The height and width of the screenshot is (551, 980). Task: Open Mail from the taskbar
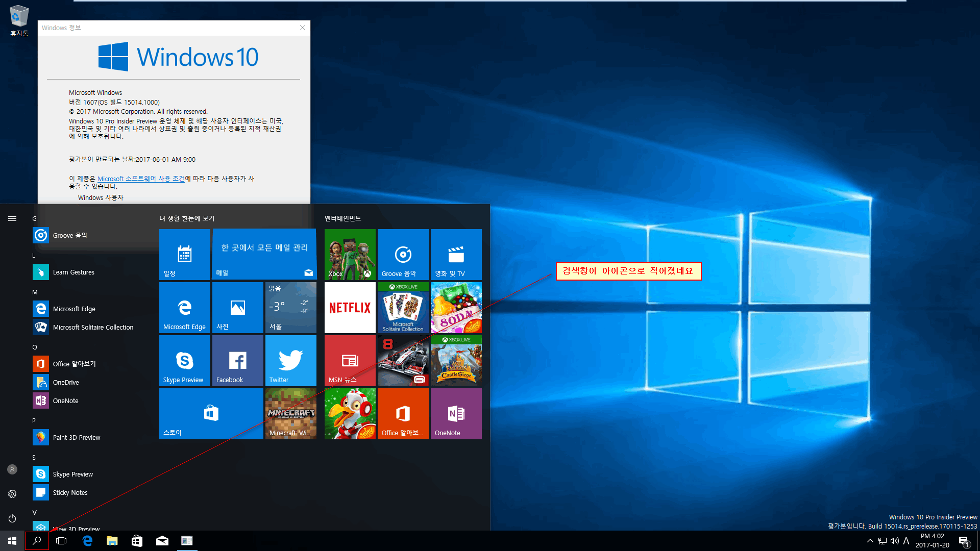coord(162,541)
